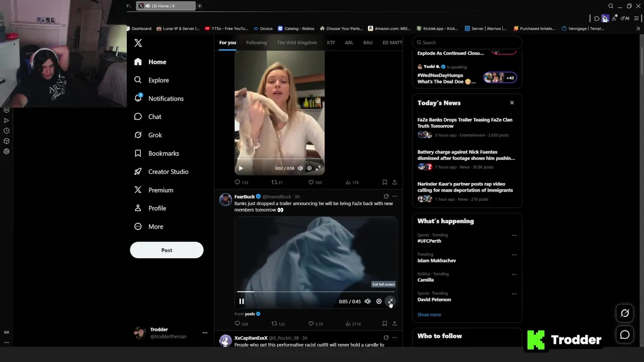644x362 pixels.
Task: Switch to the ARL tab
Action: pos(349,43)
